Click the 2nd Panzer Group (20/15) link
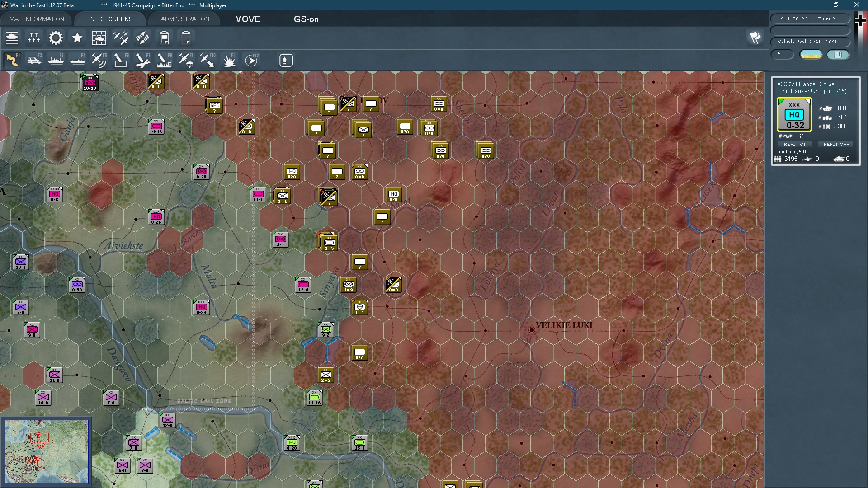The width and height of the screenshot is (868, 488). pos(812,91)
